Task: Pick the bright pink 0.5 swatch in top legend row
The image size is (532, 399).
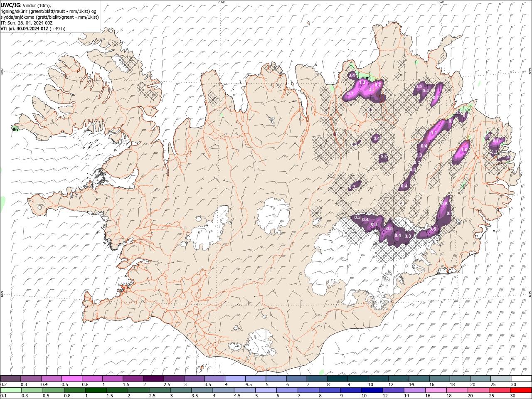Action: (x=72, y=379)
